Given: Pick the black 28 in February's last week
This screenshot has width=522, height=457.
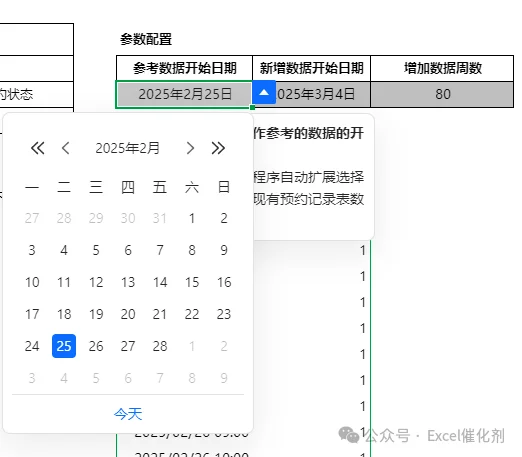Looking at the screenshot, I should coord(160,346).
